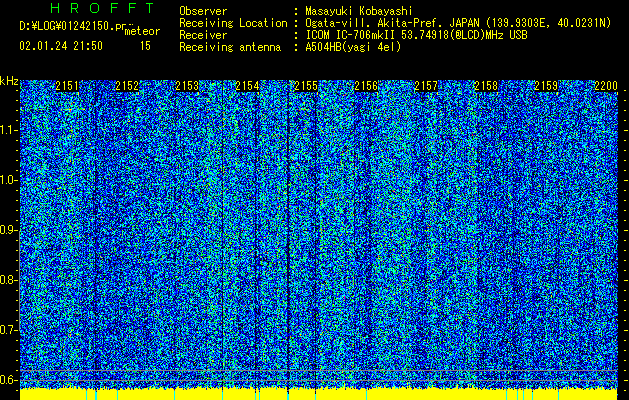Click the Observer label
This screenshot has height=400, width=629.
[x=203, y=11]
